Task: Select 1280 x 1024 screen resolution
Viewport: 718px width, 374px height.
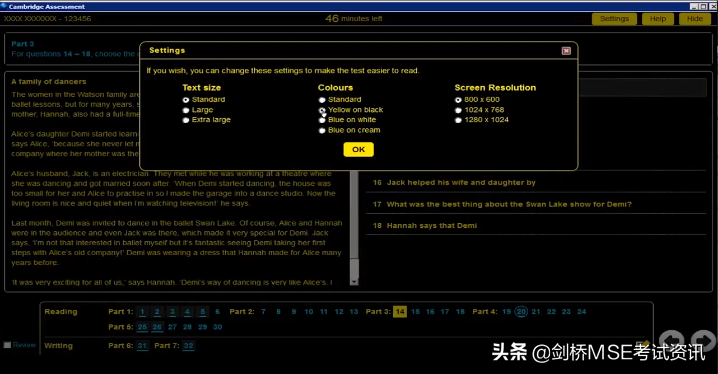Action: pyautogui.click(x=458, y=120)
